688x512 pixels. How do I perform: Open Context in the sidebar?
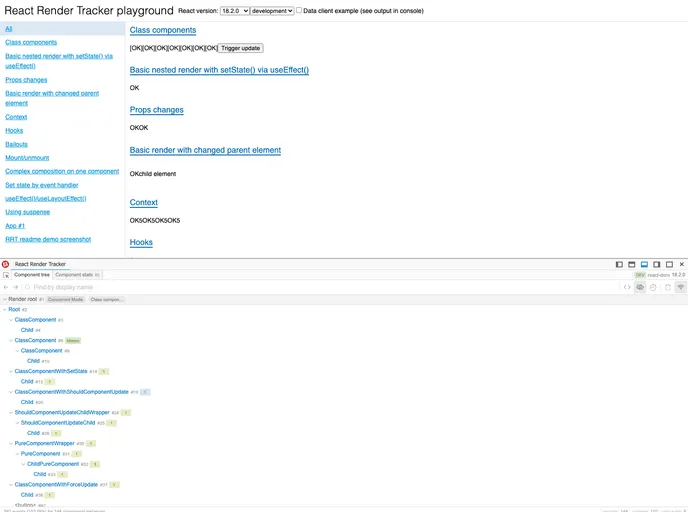pyautogui.click(x=16, y=117)
